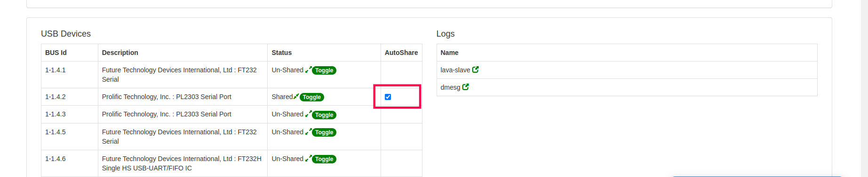Open the dmesg log external link icon
Viewport: 868px width, 177px height.
(x=466, y=87)
